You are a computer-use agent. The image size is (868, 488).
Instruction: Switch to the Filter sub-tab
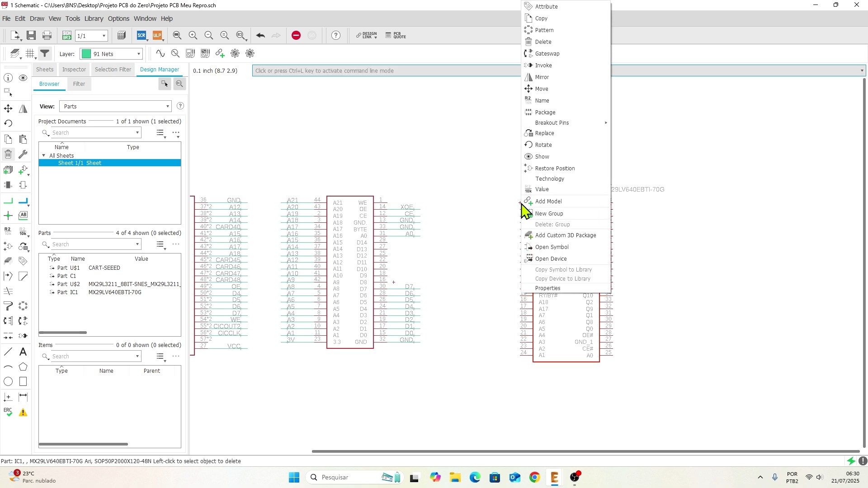click(79, 84)
